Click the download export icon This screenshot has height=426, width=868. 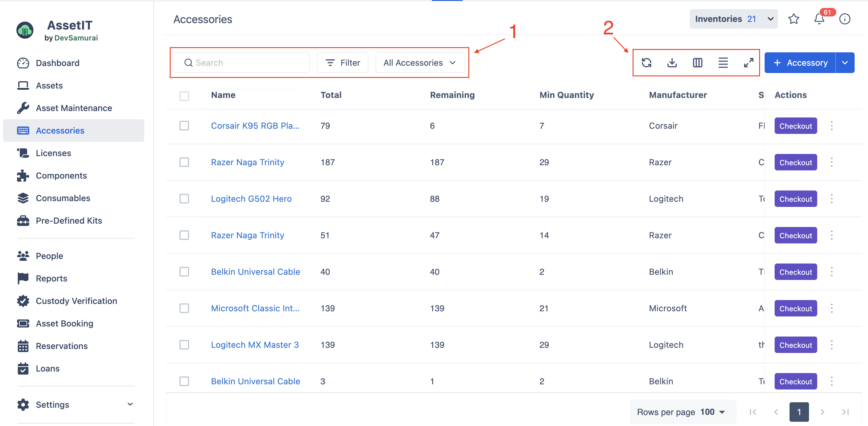(672, 63)
